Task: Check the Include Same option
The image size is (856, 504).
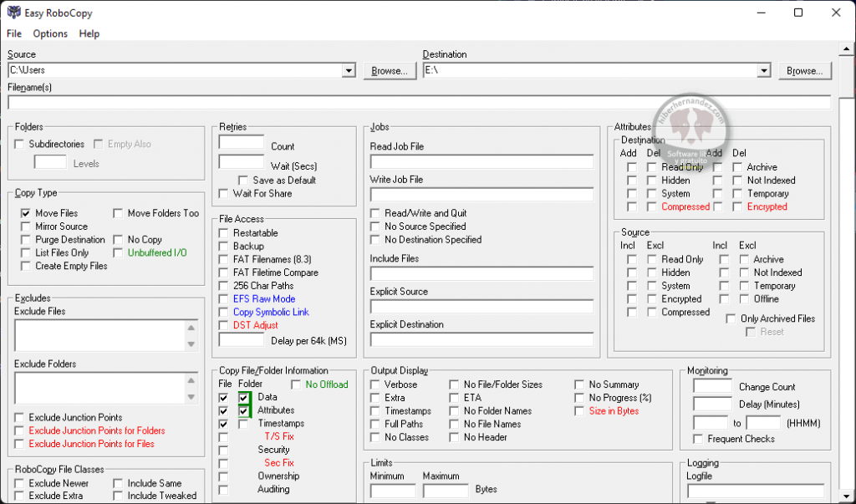Action: point(118,483)
